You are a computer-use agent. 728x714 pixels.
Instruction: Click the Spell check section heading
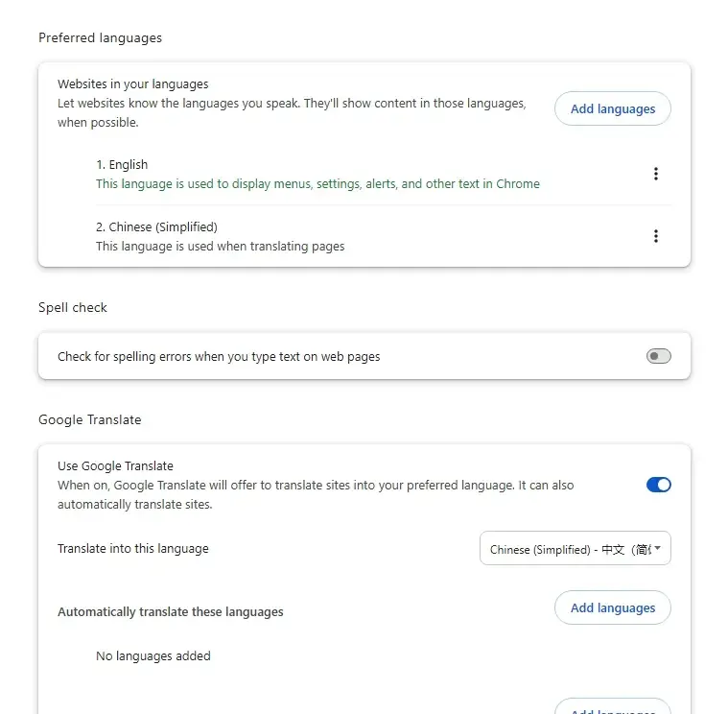pos(73,308)
